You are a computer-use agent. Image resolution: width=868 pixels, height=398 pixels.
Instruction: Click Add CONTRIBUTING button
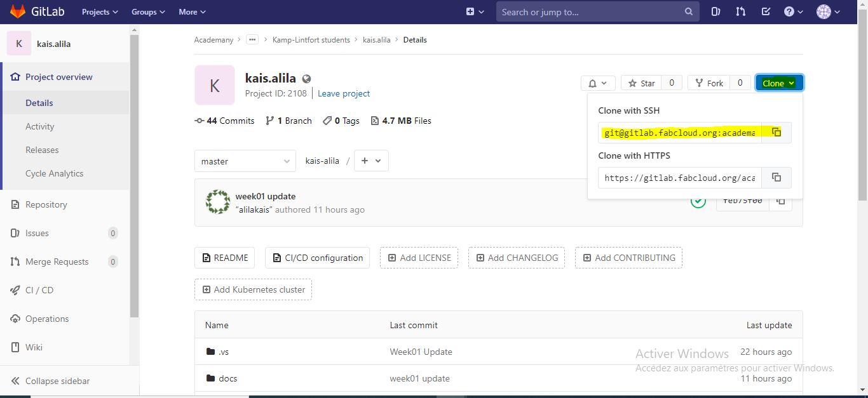(x=628, y=258)
